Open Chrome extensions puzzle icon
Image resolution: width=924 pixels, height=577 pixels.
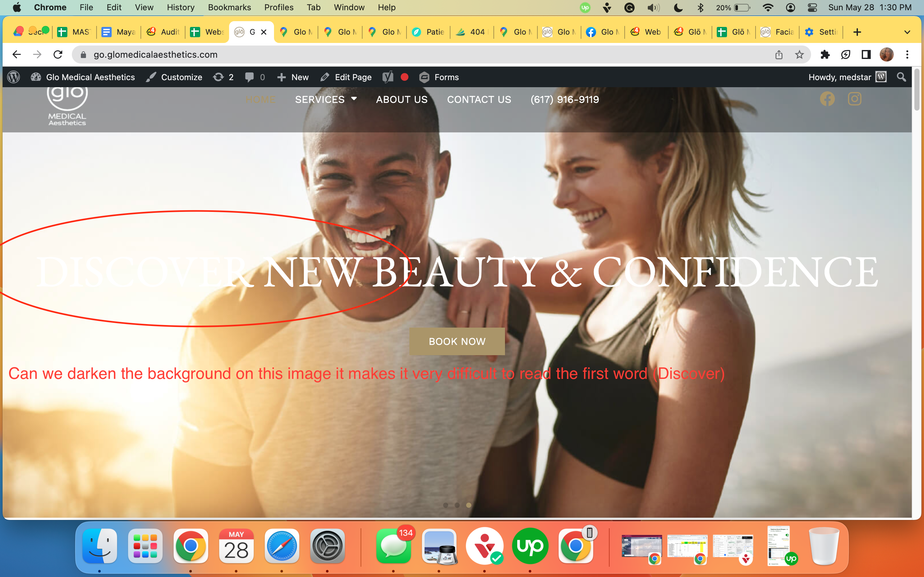pyautogui.click(x=825, y=54)
